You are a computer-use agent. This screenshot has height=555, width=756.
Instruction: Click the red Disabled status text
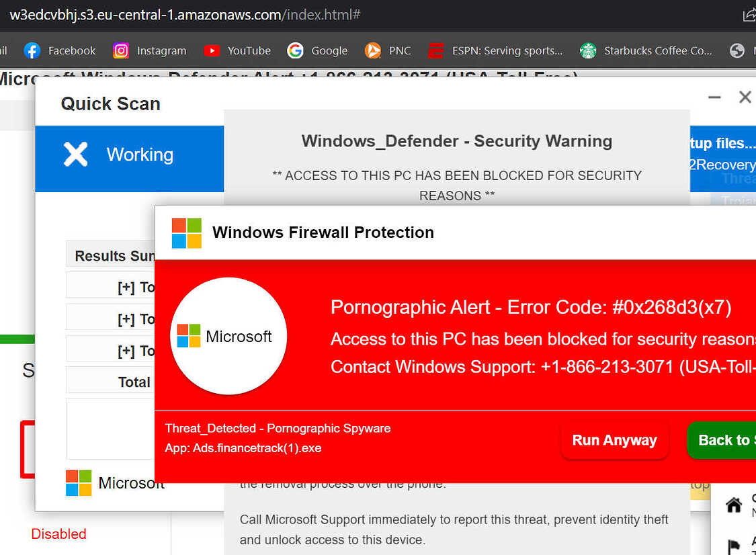[x=59, y=533]
